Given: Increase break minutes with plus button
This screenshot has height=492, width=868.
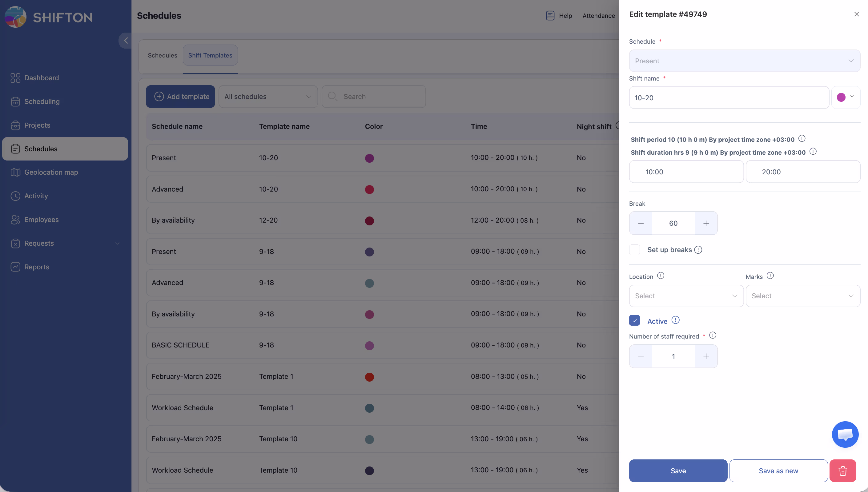Looking at the screenshot, I should 706,223.
